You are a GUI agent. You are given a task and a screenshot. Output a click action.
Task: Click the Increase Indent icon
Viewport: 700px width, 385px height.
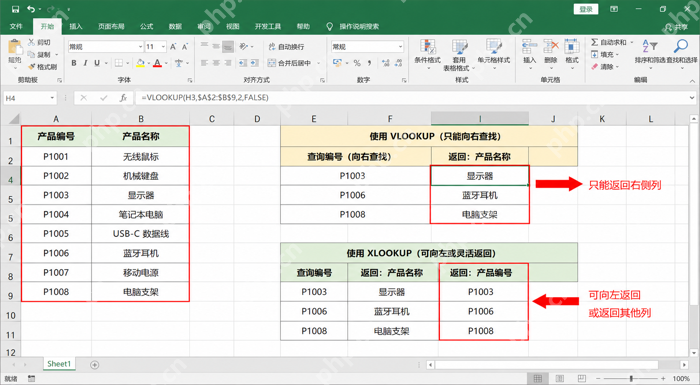[x=254, y=63]
